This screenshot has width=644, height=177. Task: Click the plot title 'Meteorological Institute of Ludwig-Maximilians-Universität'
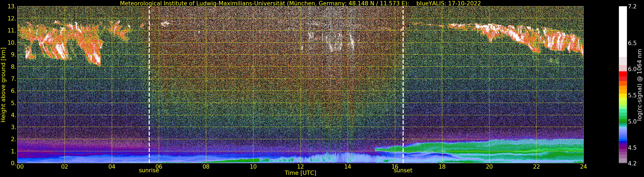point(203,3)
